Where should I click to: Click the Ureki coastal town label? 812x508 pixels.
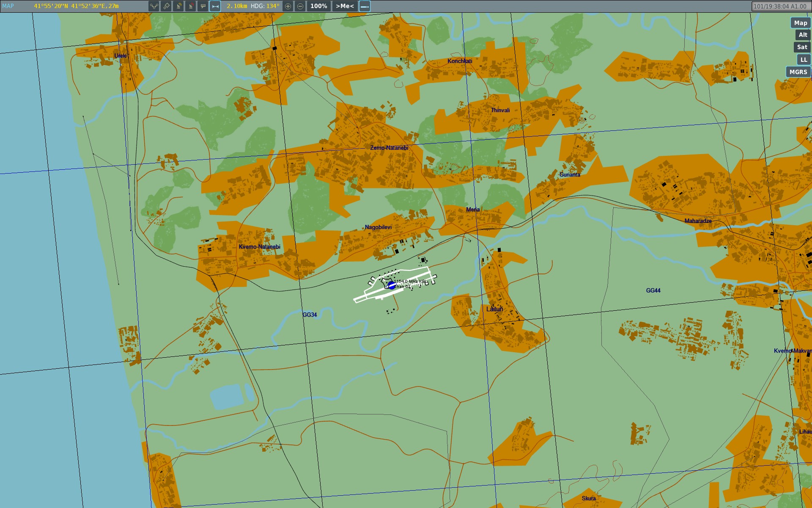(x=120, y=56)
